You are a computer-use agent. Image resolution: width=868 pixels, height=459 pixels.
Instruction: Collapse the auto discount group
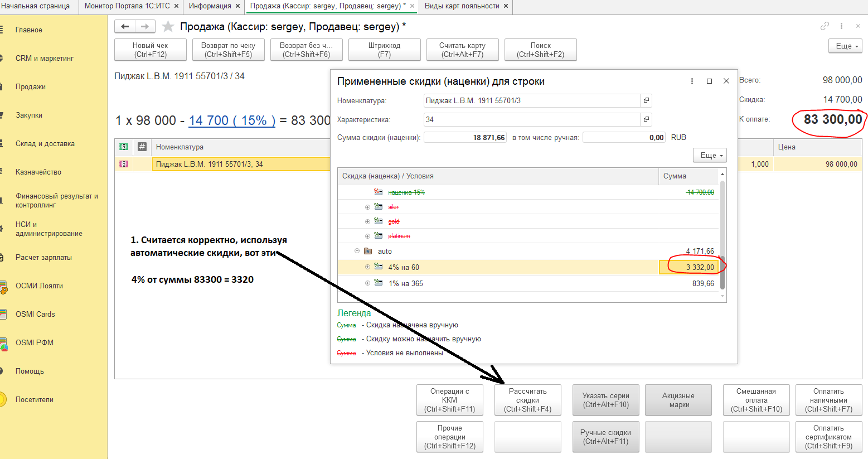pos(357,251)
